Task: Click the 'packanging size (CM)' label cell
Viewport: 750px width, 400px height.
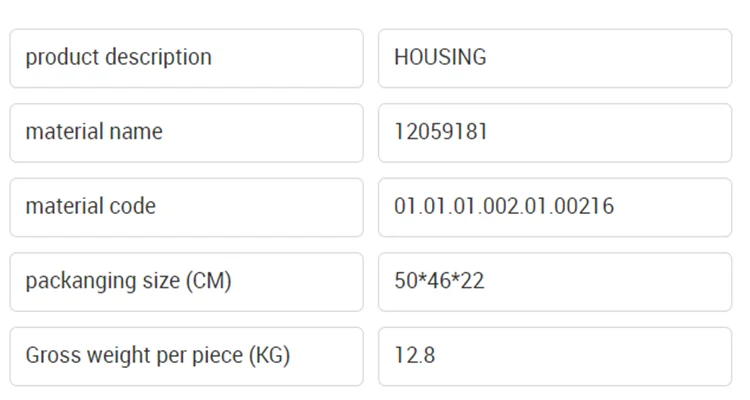Action: click(186, 281)
